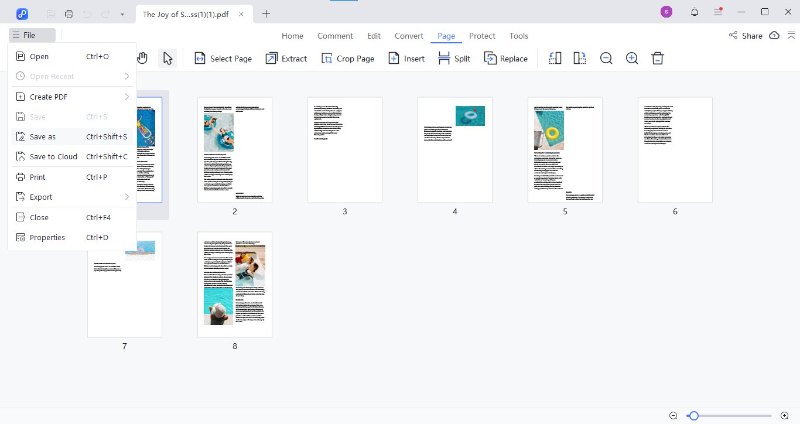800x424 pixels.
Task: Click the thumbnail size slider handle
Action: tap(693, 416)
